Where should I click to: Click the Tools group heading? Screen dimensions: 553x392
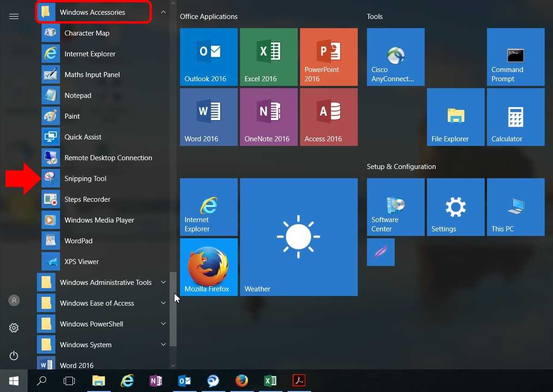[x=374, y=17]
